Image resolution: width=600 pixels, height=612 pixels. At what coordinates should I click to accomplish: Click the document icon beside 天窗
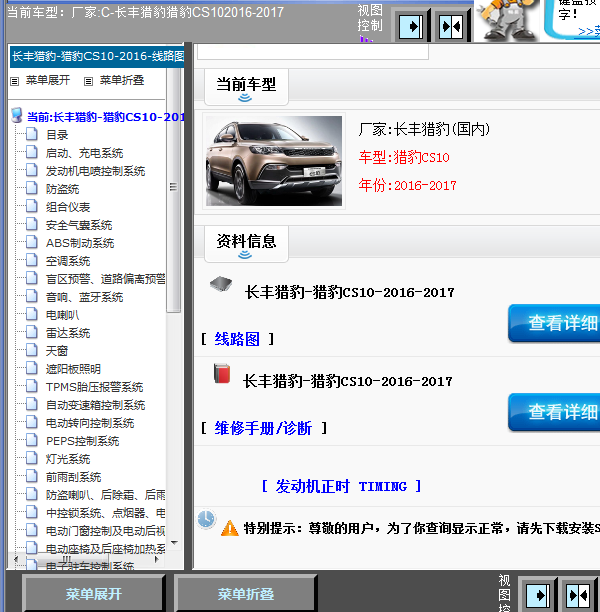point(32,350)
